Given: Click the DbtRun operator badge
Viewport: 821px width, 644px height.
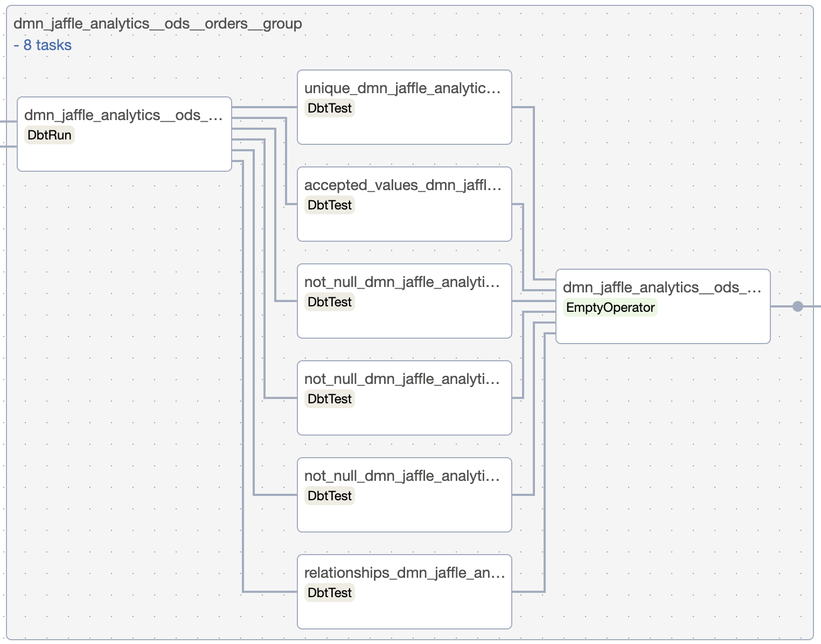Looking at the screenshot, I should [50, 135].
